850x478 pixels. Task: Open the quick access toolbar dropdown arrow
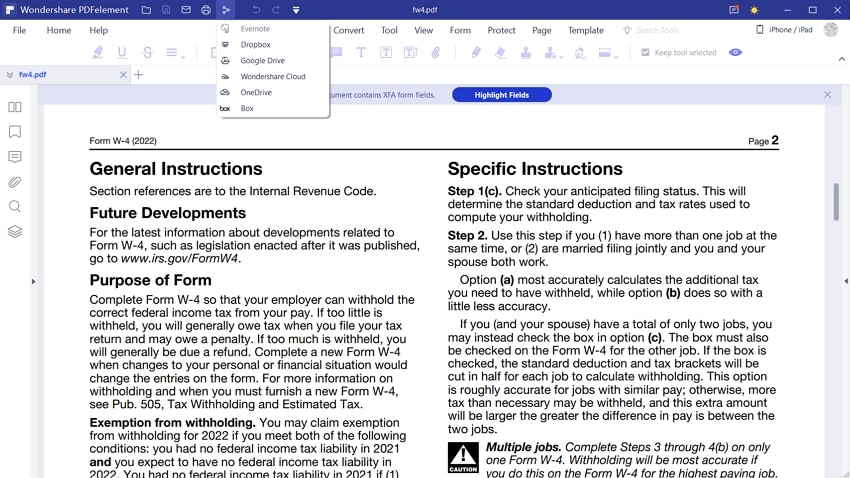(x=296, y=10)
